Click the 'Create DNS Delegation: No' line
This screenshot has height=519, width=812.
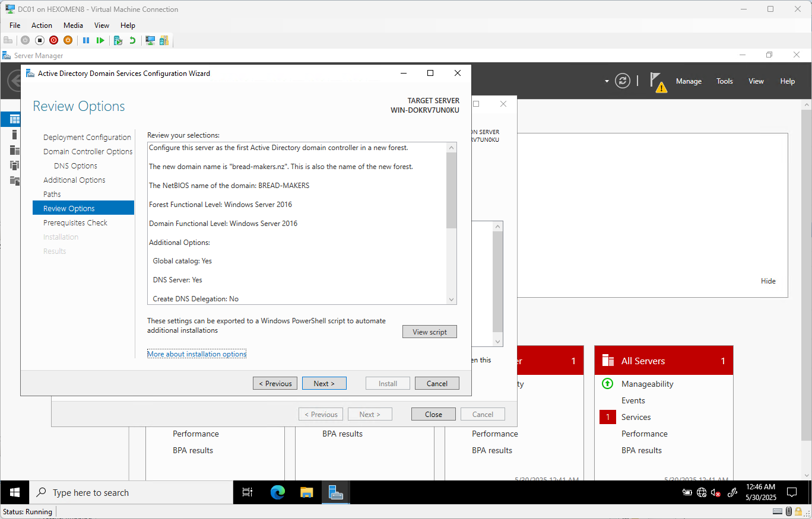click(x=196, y=299)
